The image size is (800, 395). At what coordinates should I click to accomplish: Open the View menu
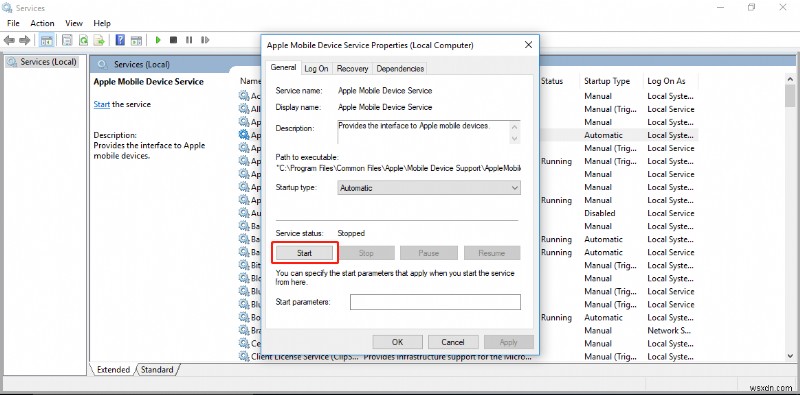coord(74,23)
